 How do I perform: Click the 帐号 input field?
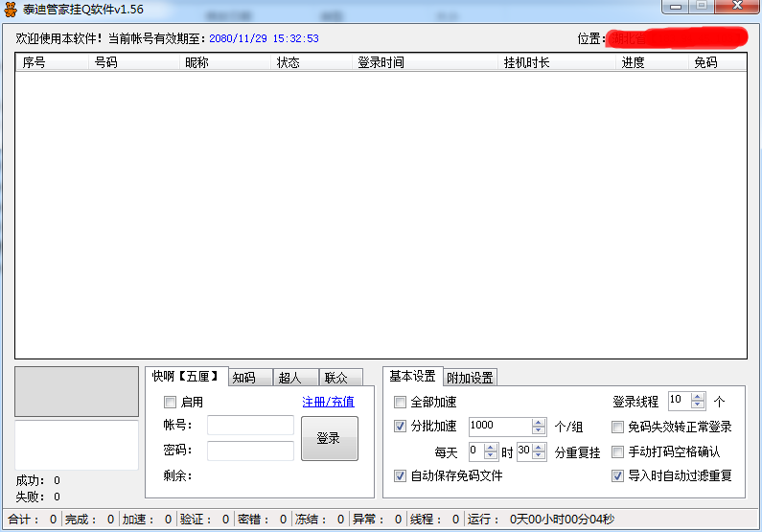(250, 426)
